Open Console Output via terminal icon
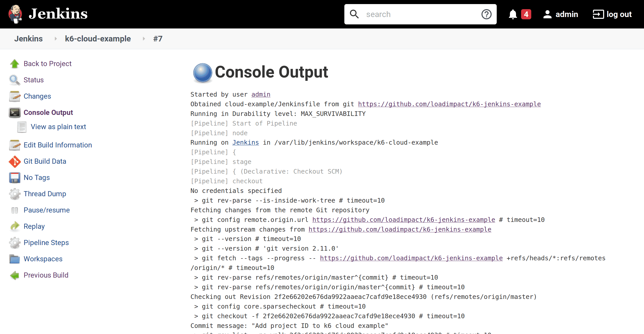644x334 pixels. tap(15, 113)
